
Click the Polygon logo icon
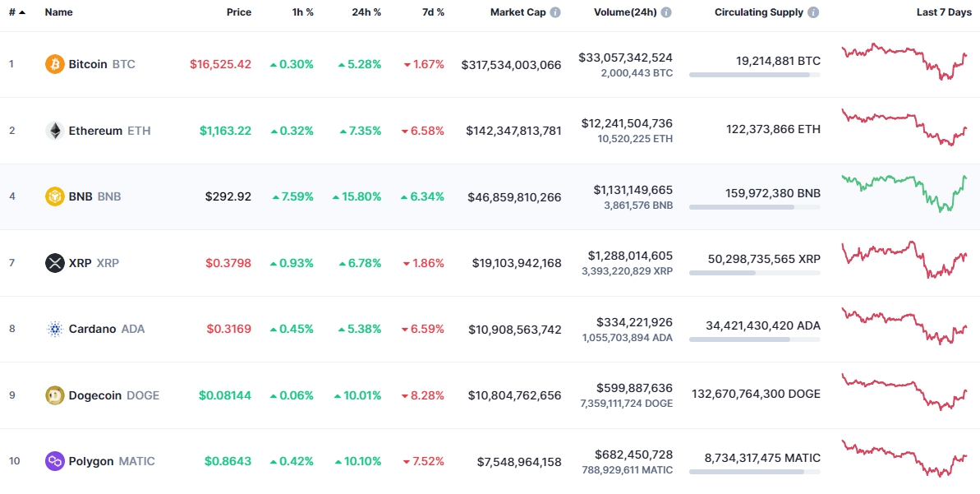tap(55, 461)
